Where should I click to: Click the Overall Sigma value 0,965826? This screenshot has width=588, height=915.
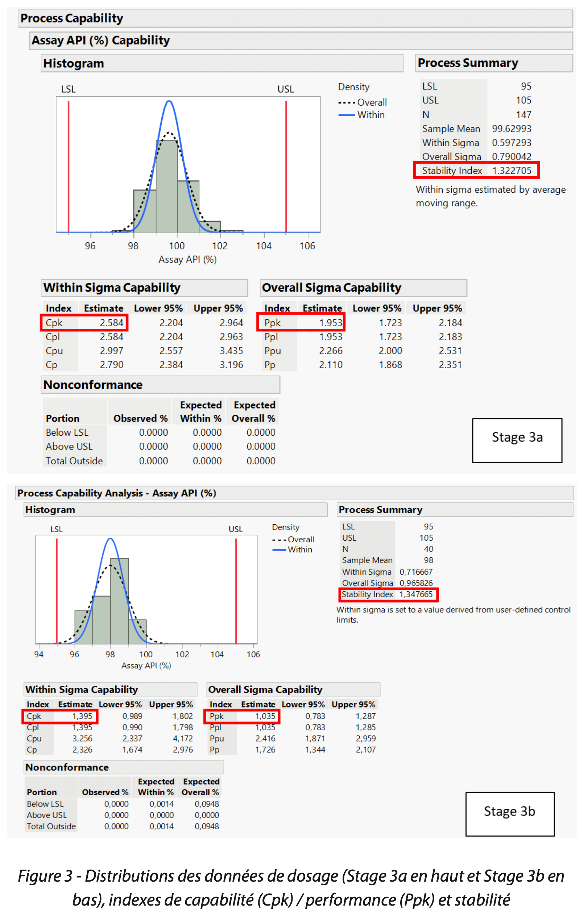point(416,583)
